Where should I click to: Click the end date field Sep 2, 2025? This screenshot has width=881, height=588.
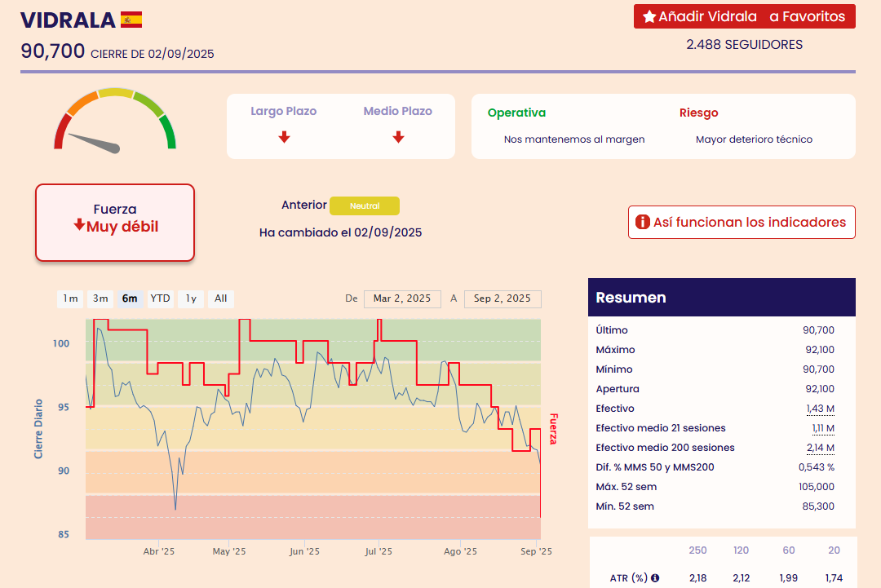click(502, 298)
